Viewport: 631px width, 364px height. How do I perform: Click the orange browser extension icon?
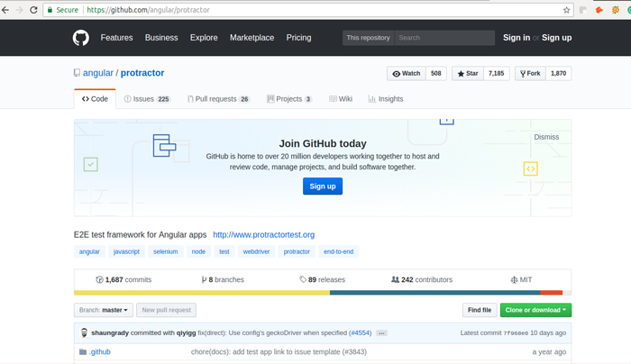tap(599, 10)
